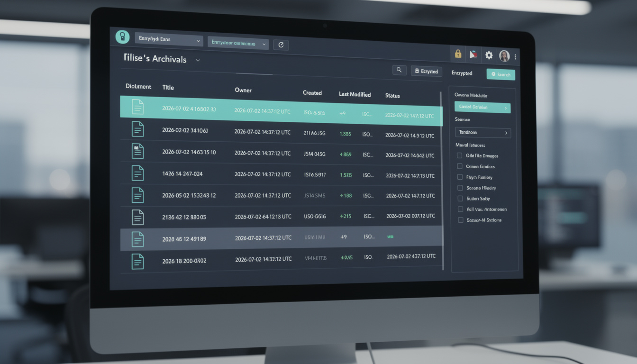Expand the Tandoons selector
637x364 pixels.
tap(482, 133)
